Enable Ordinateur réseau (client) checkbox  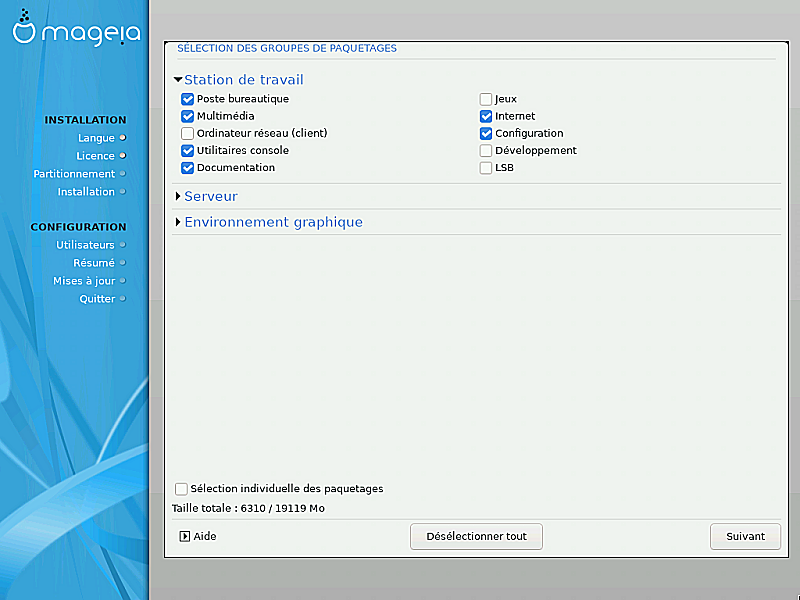point(187,133)
